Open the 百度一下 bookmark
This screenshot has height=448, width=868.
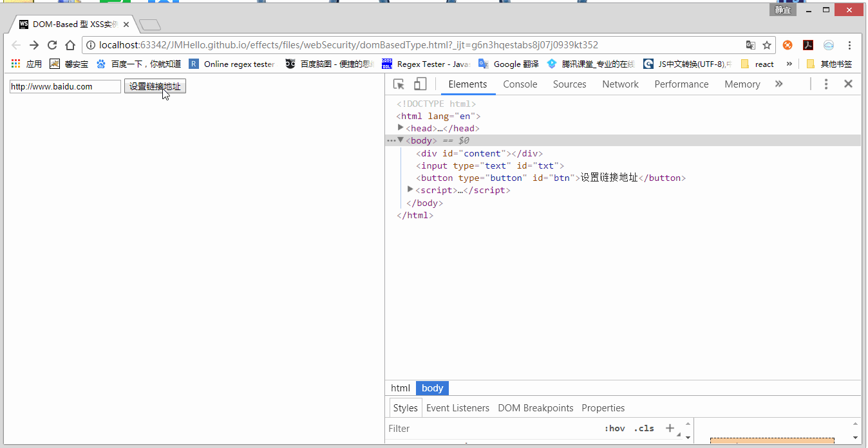click(139, 64)
